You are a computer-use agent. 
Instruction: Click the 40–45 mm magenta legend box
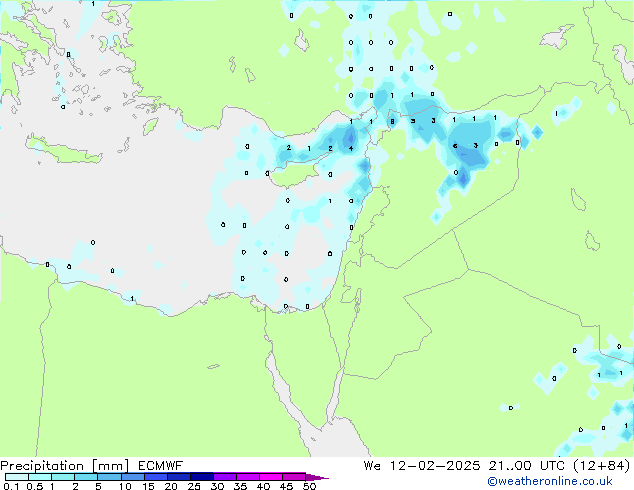(x=271, y=477)
